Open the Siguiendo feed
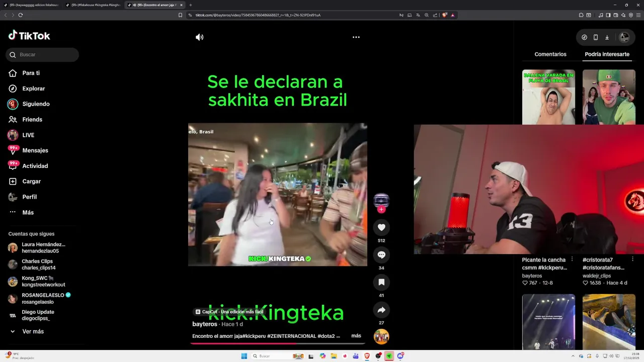 click(x=36, y=104)
